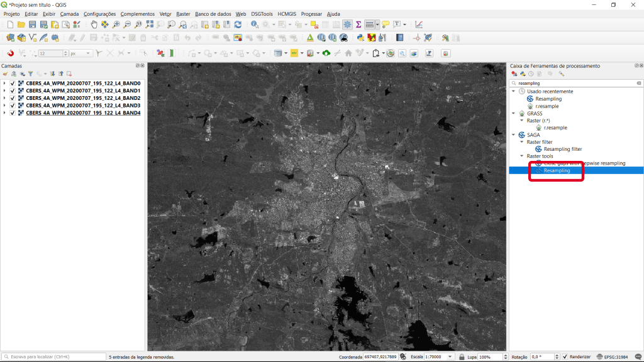The height and width of the screenshot is (362, 644).
Task: Click the help book icon in toolbar
Action: point(399,38)
